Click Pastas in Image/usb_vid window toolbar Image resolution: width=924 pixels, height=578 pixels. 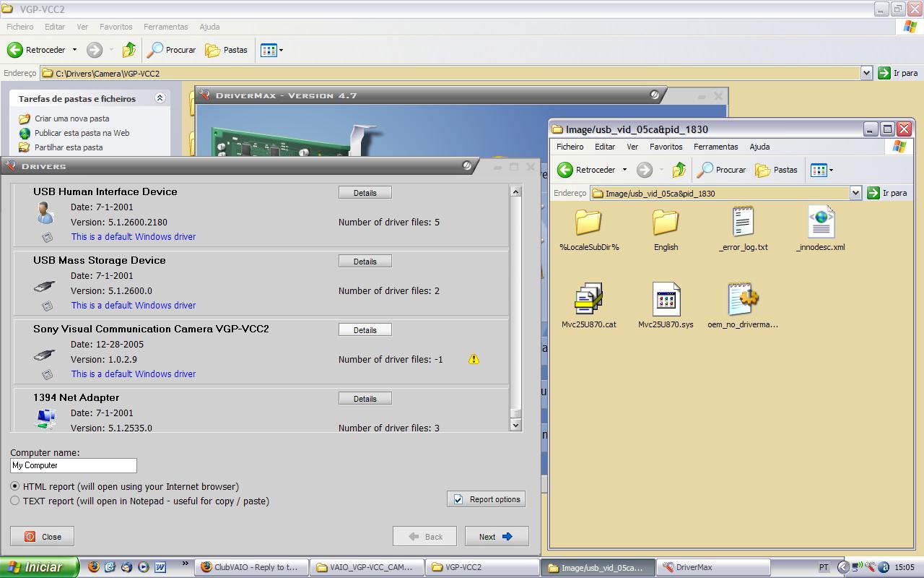tap(776, 170)
